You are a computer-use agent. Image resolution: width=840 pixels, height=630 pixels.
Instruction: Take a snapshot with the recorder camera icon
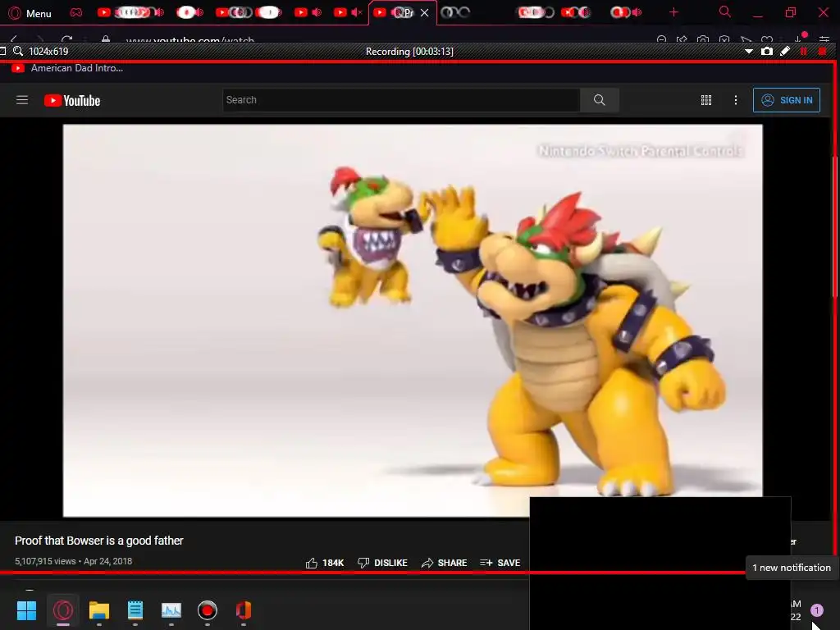[x=767, y=52]
